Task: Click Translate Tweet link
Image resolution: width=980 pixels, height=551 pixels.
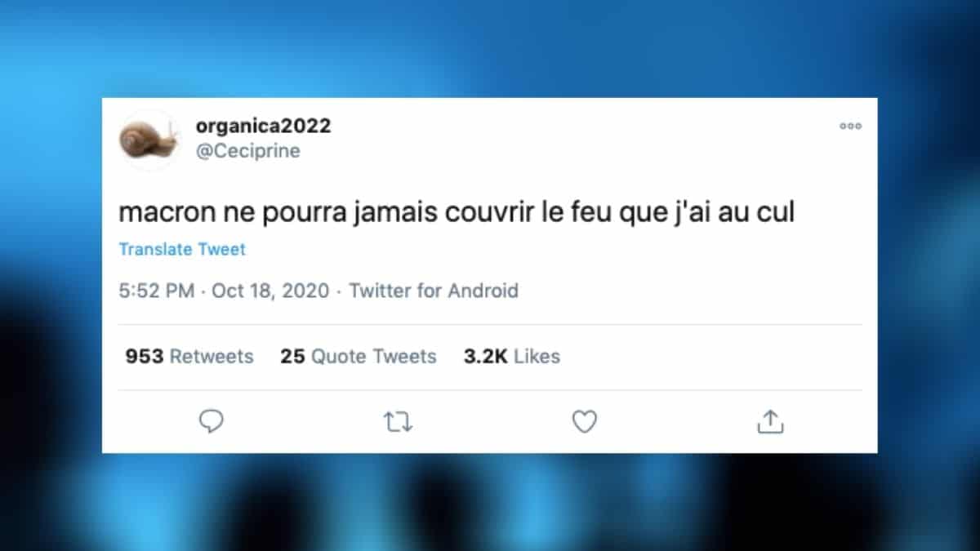Action: point(182,249)
